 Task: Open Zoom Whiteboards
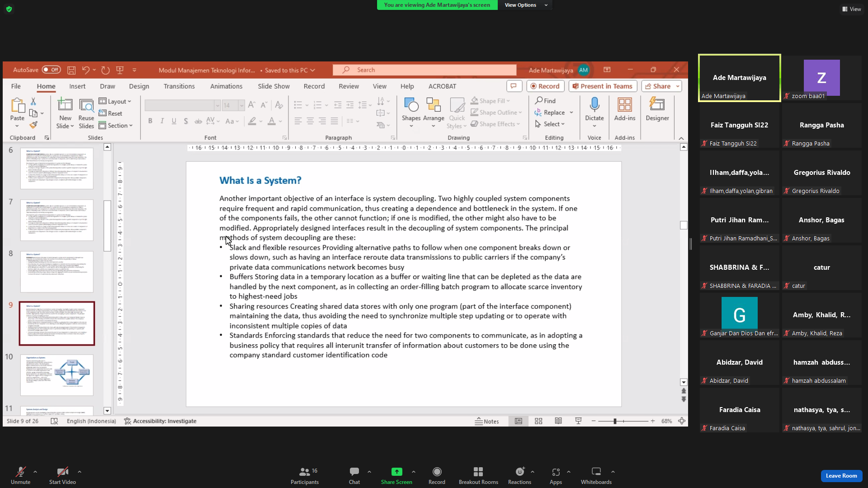click(596, 476)
